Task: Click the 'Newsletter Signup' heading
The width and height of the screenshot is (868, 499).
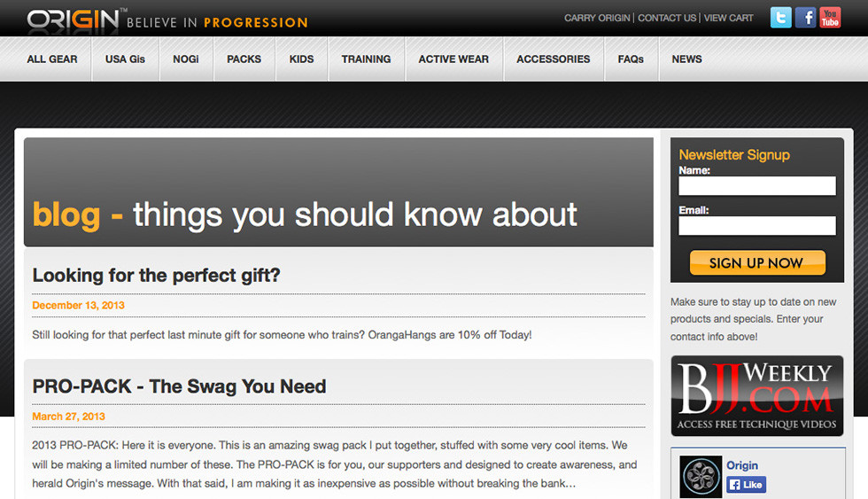Action: pyautogui.click(x=734, y=154)
